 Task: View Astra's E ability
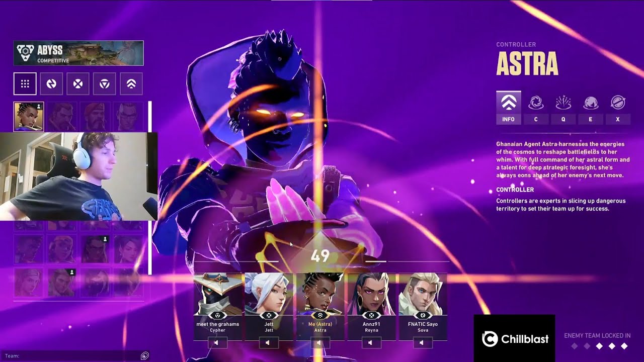pyautogui.click(x=590, y=108)
